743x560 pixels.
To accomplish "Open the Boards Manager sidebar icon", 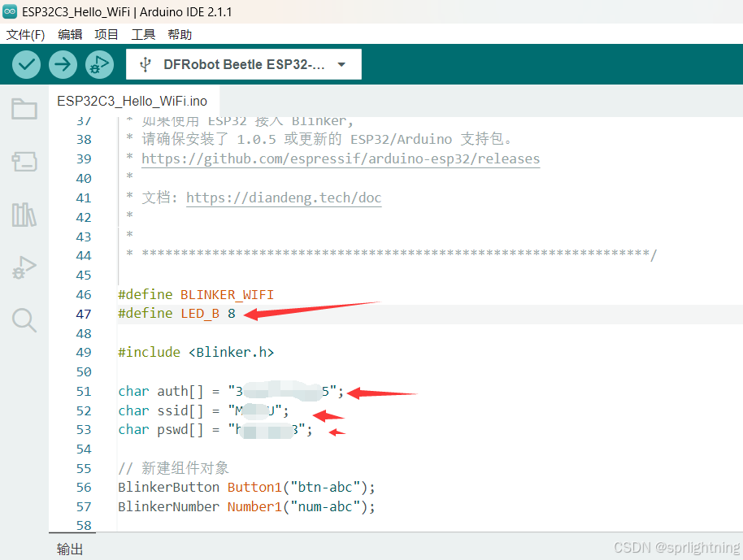I will [x=24, y=162].
